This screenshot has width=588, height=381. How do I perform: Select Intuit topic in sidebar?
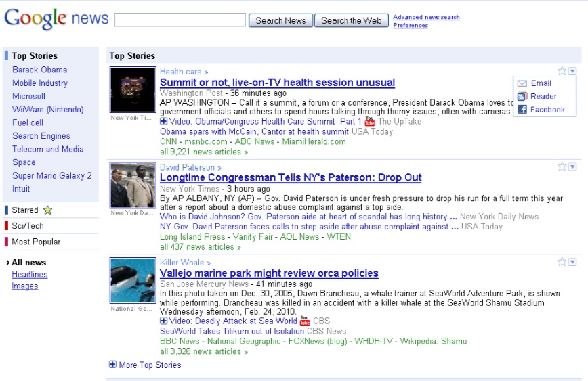tap(21, 189)
